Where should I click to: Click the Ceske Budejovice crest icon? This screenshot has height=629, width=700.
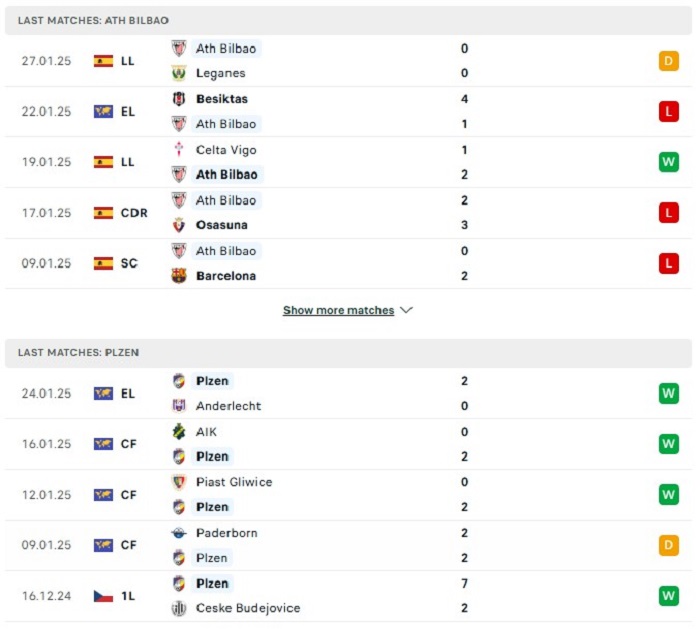(x=179, y=608)
